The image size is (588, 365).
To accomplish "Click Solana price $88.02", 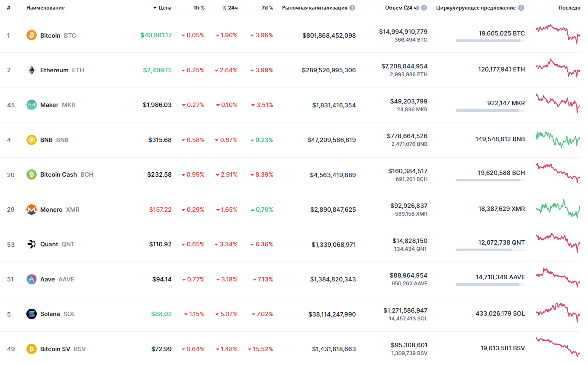I will (x=161, y=314).
